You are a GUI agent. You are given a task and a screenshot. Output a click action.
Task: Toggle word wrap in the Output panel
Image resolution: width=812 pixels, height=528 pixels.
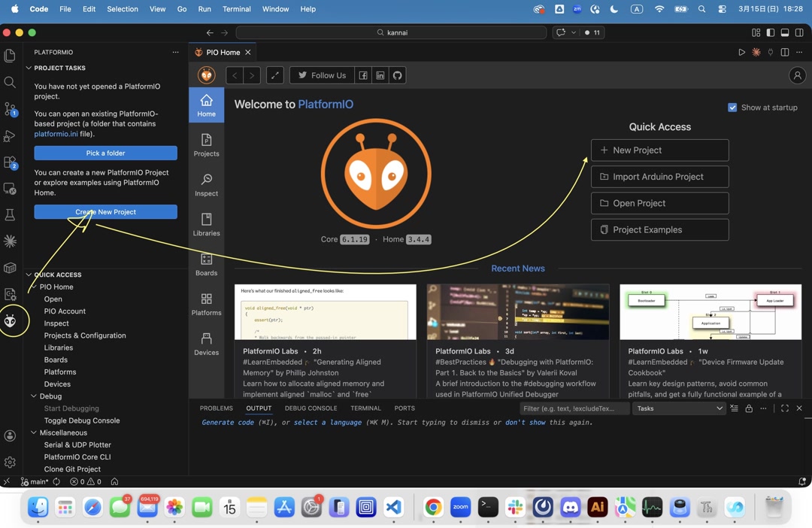pos(735,408)
